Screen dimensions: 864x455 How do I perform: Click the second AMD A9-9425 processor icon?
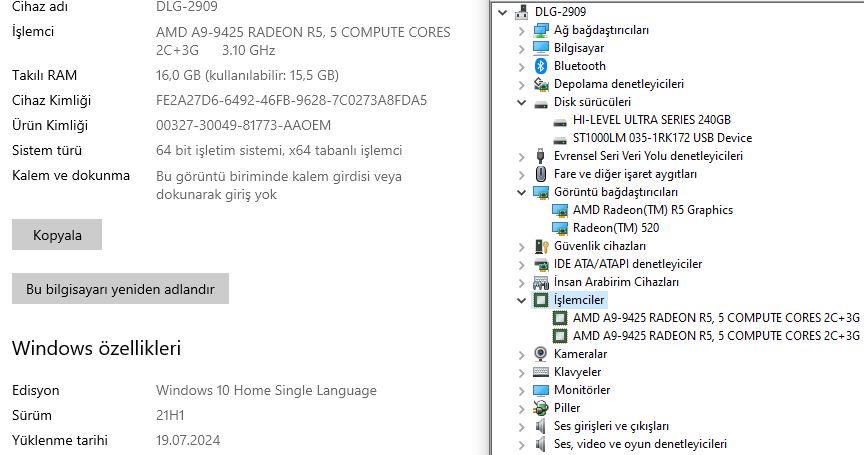pyautogui.click(x=560, y=335)
